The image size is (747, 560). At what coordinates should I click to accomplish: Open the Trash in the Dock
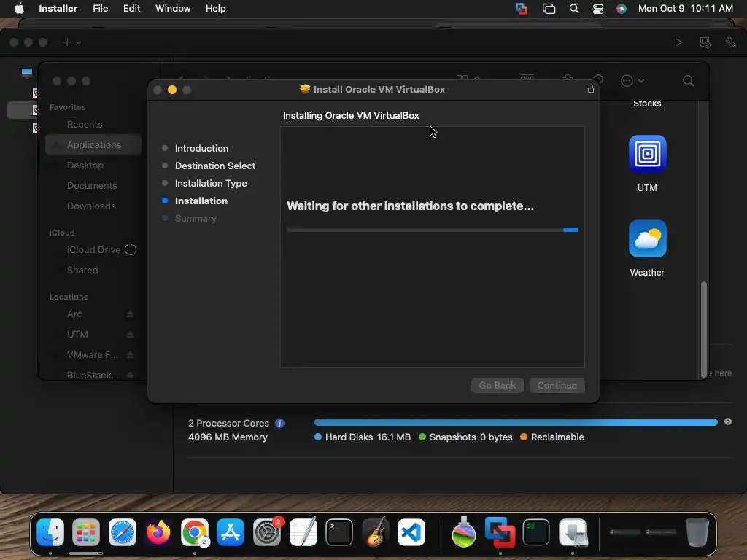(697, 532)
